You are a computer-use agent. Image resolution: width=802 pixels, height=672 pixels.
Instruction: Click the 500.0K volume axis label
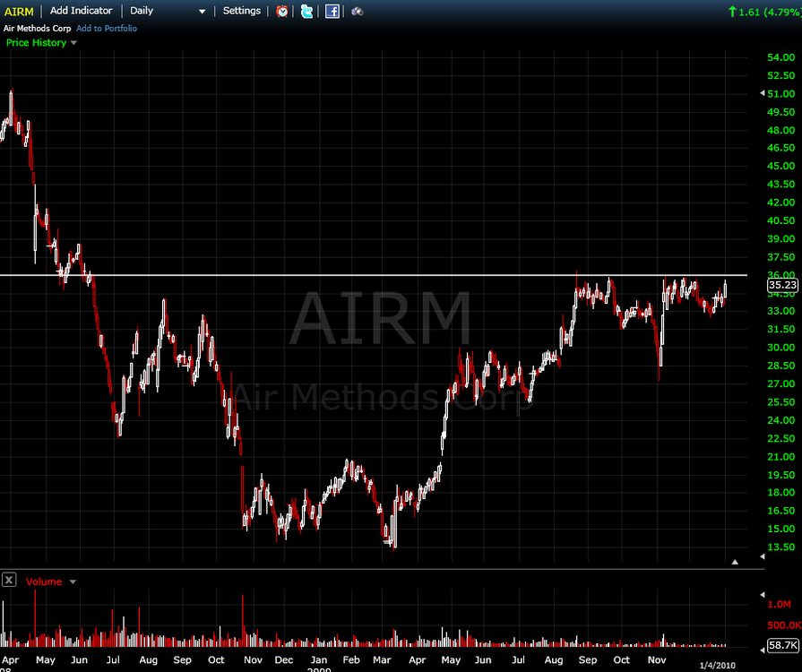784,625
